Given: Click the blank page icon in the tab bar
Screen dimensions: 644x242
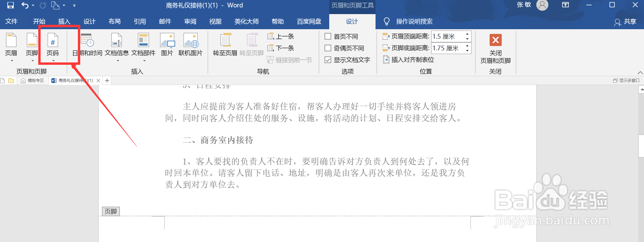Looking at the screenshot, I should click(x=3, y=81).
